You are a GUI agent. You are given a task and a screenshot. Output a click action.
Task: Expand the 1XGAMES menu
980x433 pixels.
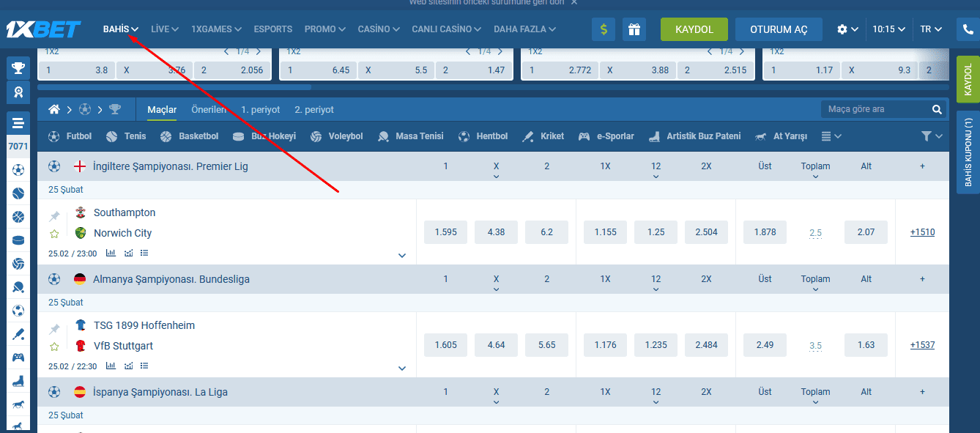217,29
